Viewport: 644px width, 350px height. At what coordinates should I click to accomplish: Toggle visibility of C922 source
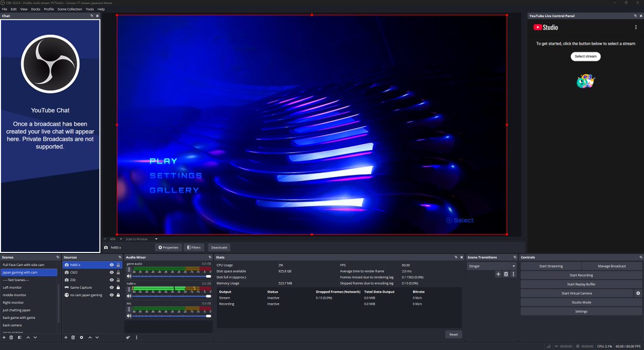click(112, 272)
